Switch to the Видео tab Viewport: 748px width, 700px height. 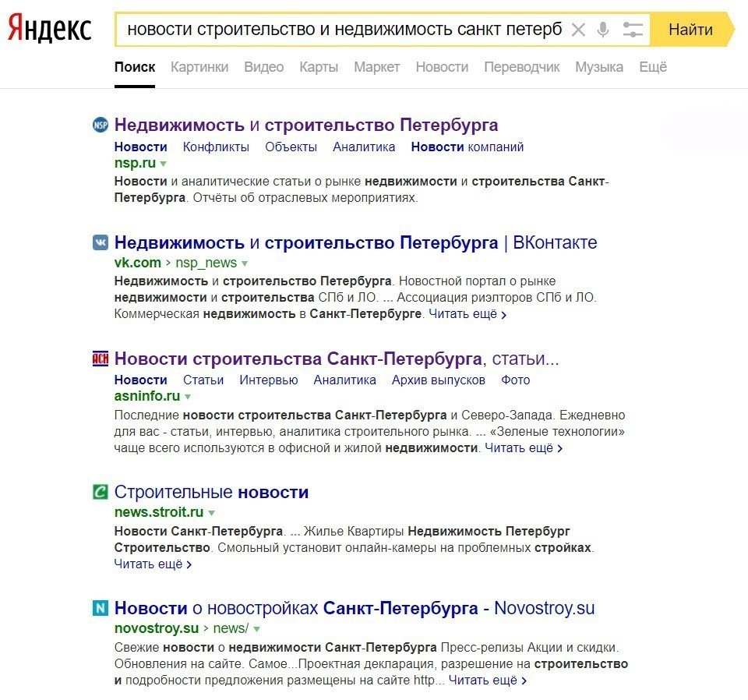pos(264,67)
